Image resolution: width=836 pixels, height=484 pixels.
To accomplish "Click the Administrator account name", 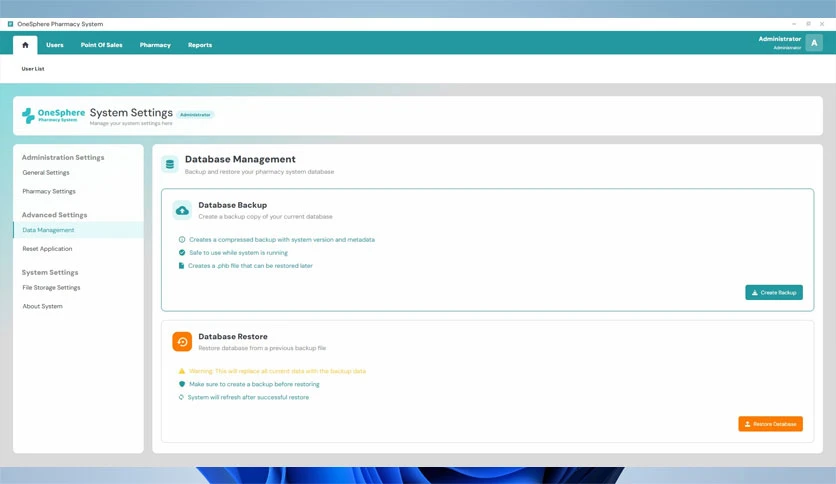I will (x=779, y=39).
